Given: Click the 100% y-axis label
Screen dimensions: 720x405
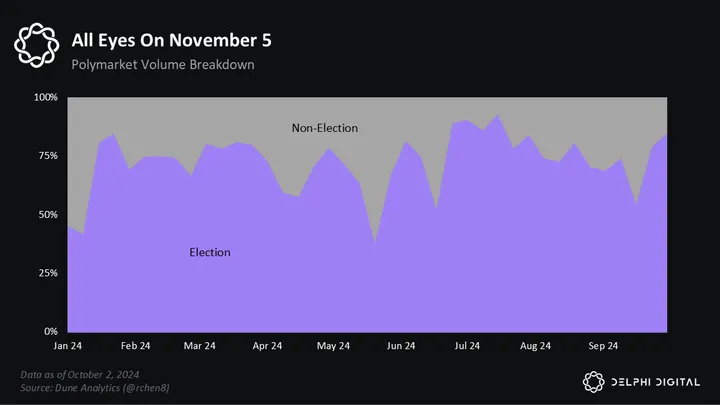Looking at the screenshot, I should coord(46,98).
